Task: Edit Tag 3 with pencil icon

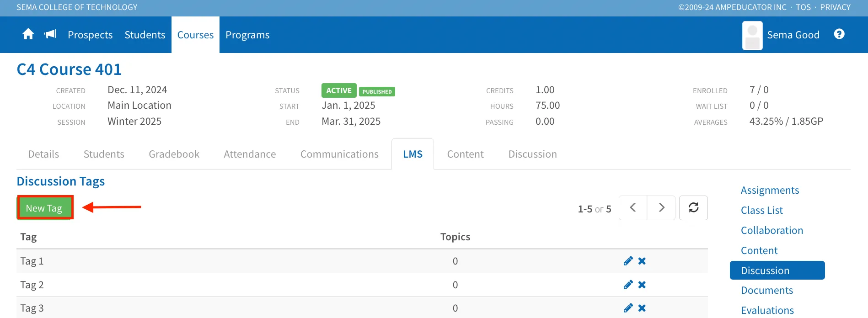Action: 628,308
